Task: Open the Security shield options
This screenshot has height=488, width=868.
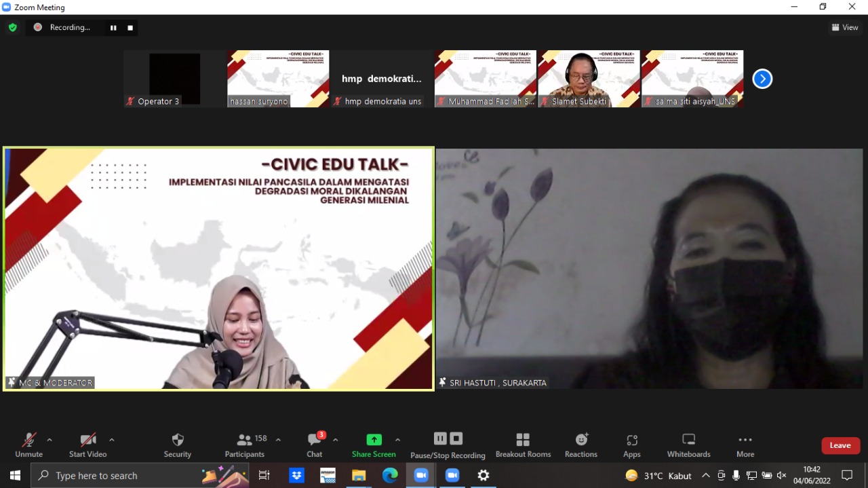Action: coord(178,445)
